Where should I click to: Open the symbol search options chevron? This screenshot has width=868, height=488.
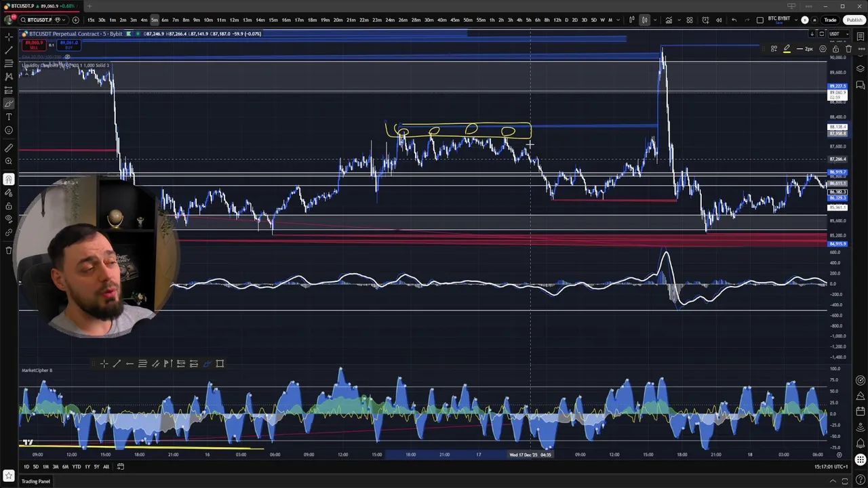[64, 20]
